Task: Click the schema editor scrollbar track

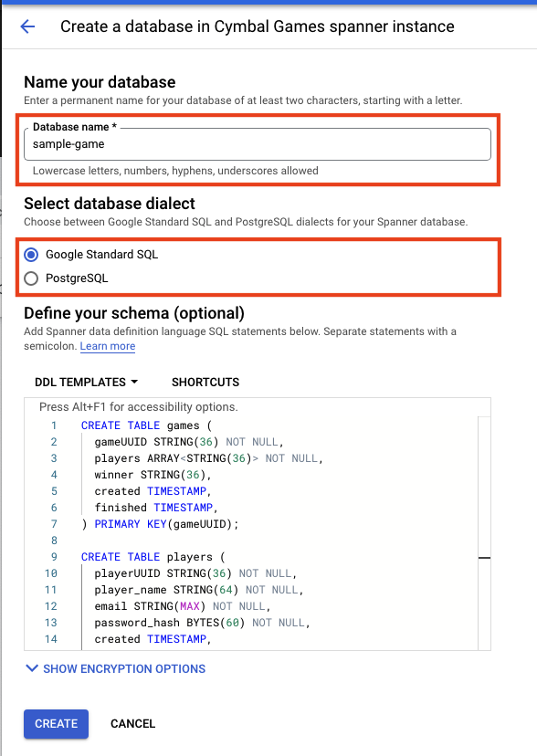Action: click(484, 533)
